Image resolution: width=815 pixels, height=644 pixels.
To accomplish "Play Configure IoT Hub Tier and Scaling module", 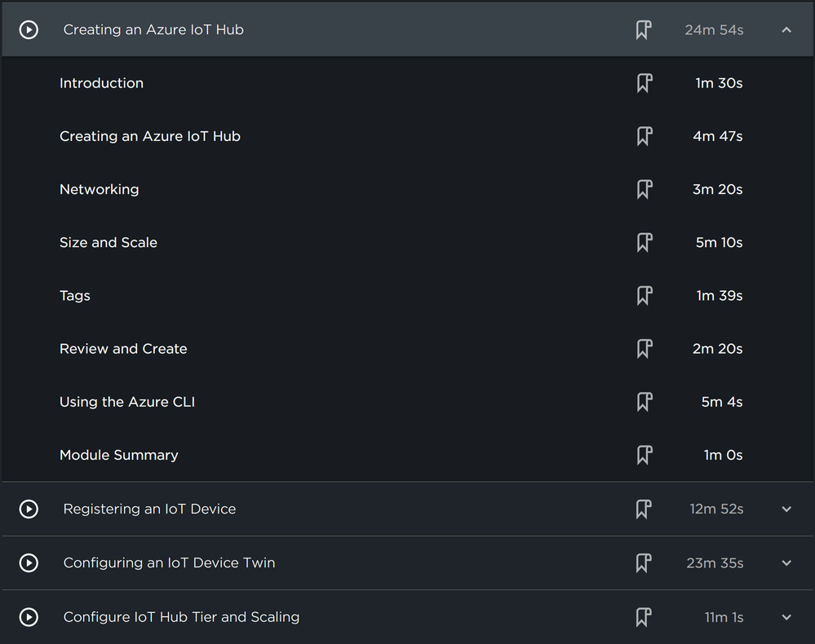I will tap(29, 617).
